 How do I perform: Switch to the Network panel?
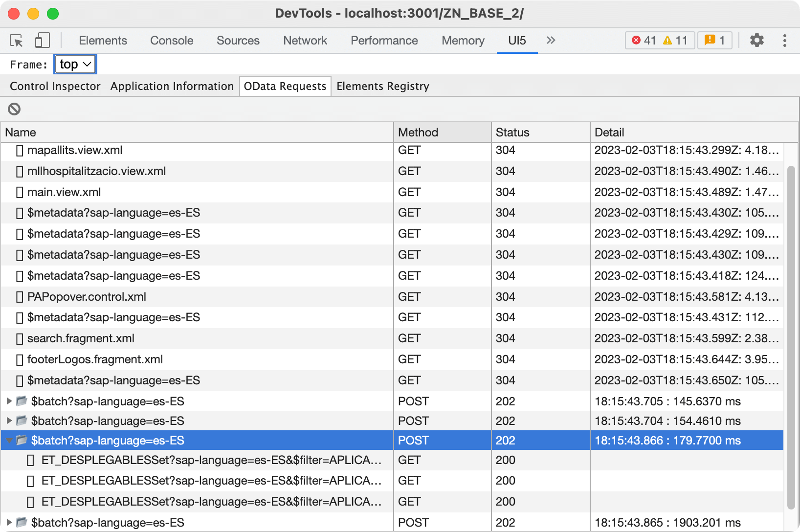(305, 41)
